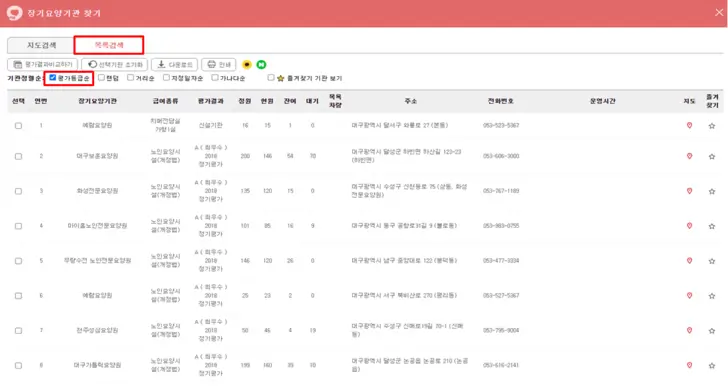Select the checkbox for row 5
The height and width of the screenshot is (386, 728).
click(18, 261)
